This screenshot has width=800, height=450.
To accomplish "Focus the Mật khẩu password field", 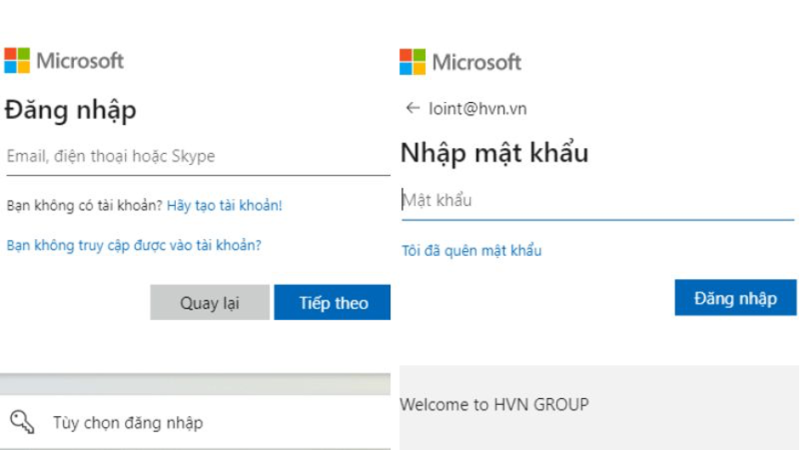I will pos(598,201).
